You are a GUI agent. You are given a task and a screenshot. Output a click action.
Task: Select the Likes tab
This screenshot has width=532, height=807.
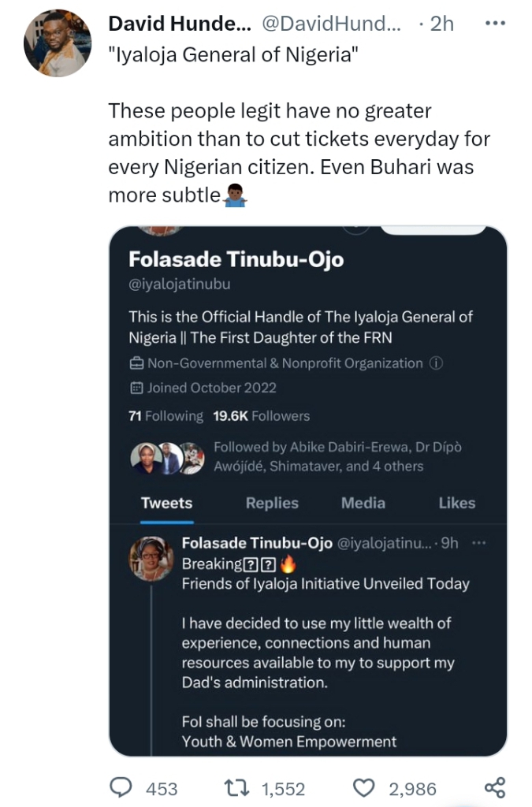click(457, 503)
